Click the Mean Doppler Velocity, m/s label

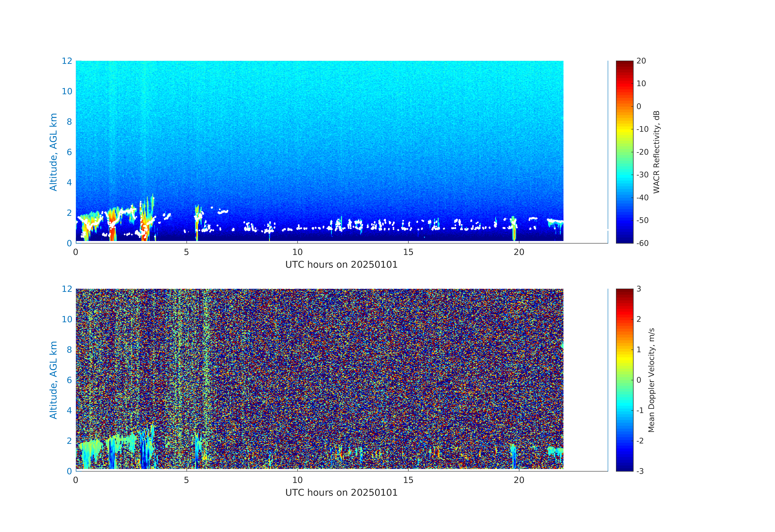pyautogui.click(x=651, y=380)
